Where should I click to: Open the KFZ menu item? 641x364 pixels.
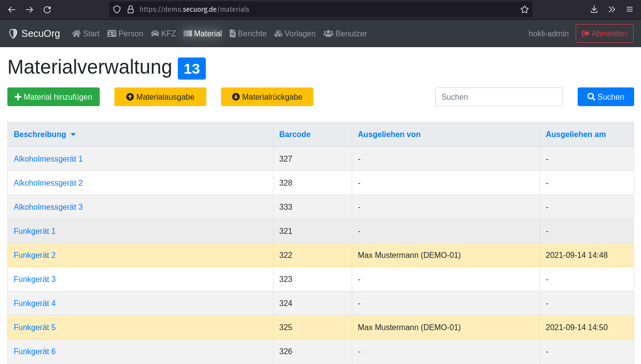pos(163,33)
